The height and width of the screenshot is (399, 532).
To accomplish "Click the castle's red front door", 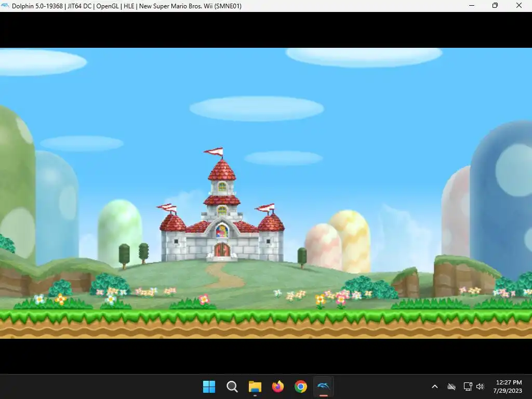I will 222,250.
